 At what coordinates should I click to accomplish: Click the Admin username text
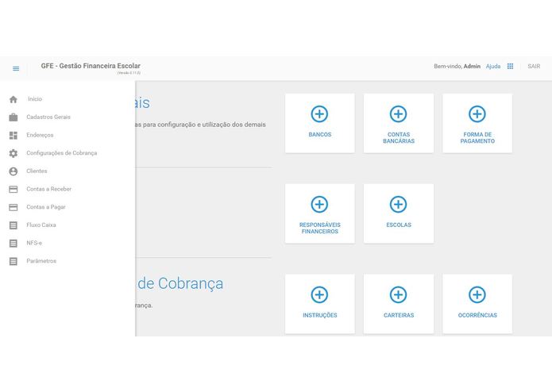point(472,66)
